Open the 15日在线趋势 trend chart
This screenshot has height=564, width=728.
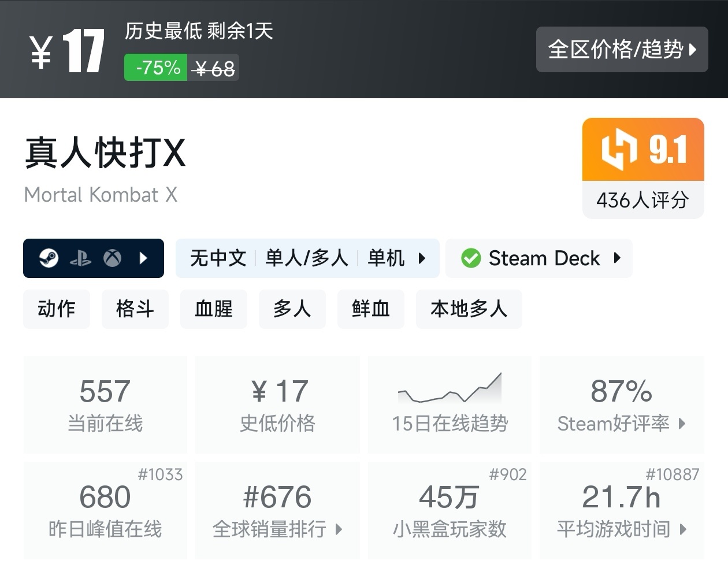[x=450, y=405]
